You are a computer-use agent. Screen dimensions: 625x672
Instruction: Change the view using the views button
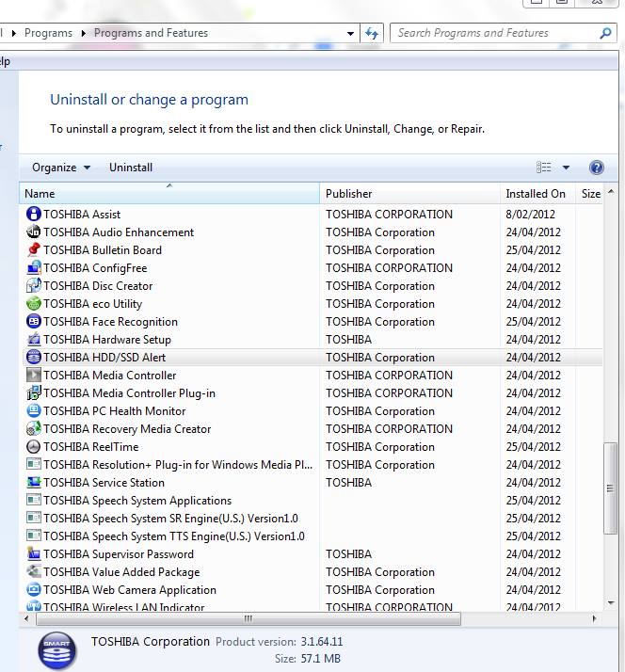coord(544,168)
